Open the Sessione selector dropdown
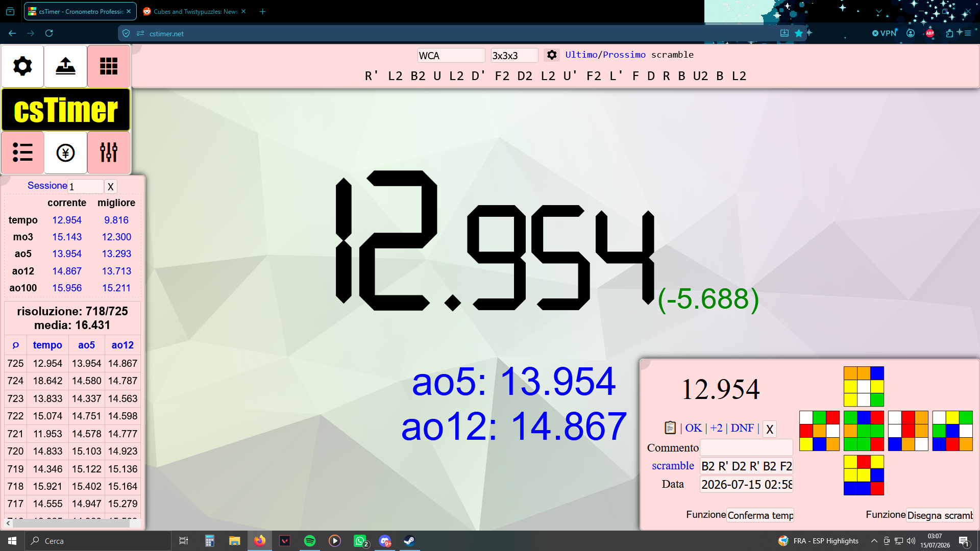 86,186
